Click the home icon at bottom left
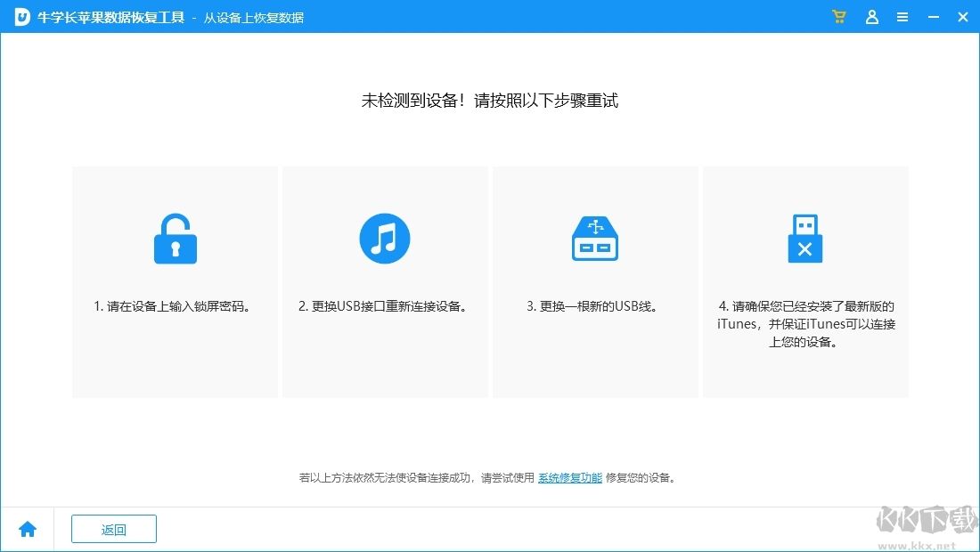This screenshot has height=552, width=980. [x=27, y=528]
